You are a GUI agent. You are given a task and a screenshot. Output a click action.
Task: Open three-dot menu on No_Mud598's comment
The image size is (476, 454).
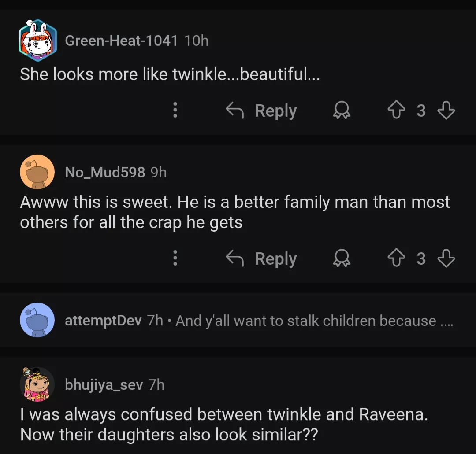(x=175, y=258)
